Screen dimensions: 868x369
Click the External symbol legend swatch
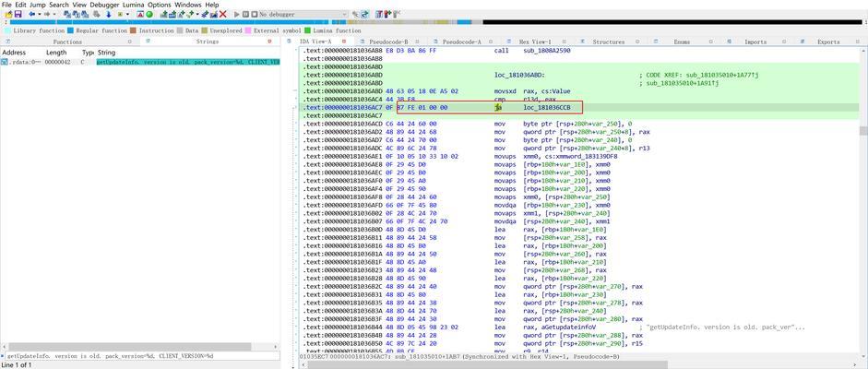click(x=248, y=31)
